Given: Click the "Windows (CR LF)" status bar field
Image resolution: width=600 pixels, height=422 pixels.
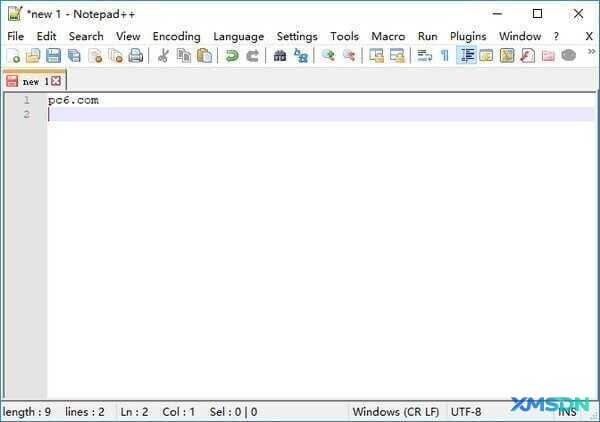Looking at the screenshot, I should [x=396, y=412].
